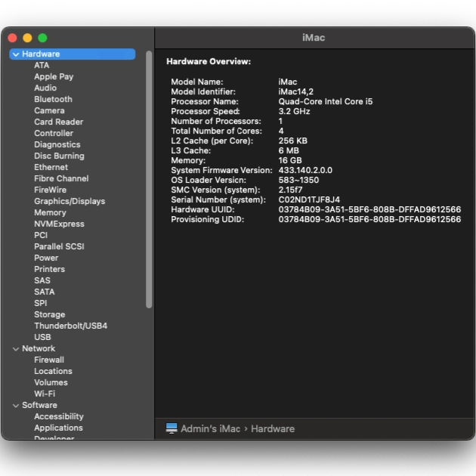Click the OS loader version 583~1350

(298, 180)
